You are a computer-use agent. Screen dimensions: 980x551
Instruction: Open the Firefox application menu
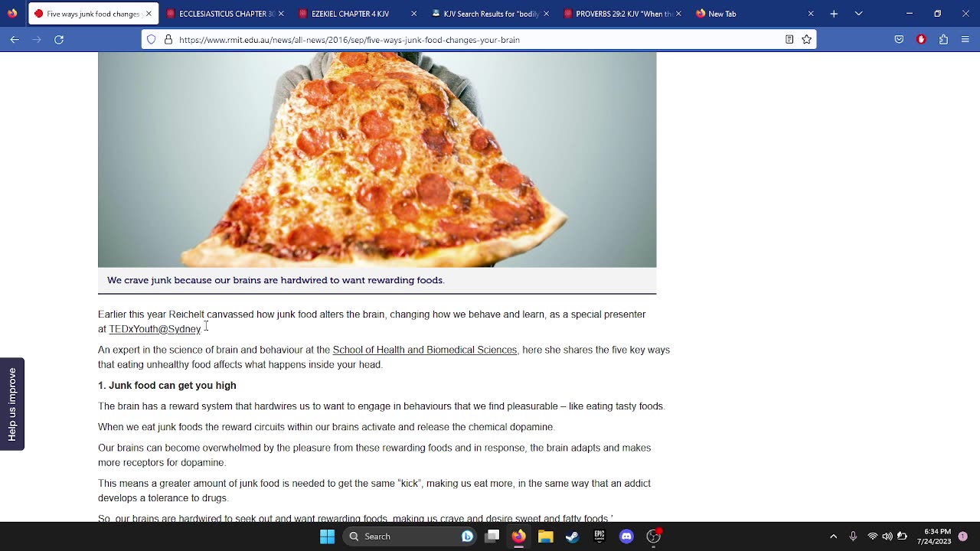tap(965, 39)
